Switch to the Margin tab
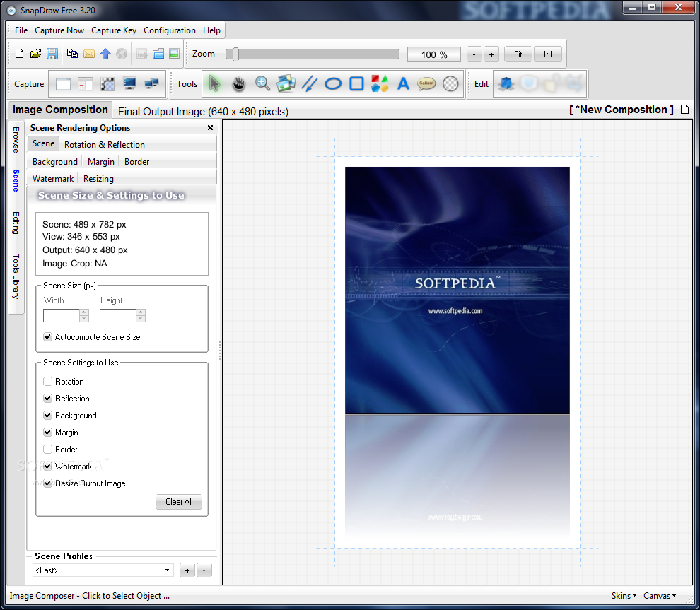 click(x=101, y=162)
